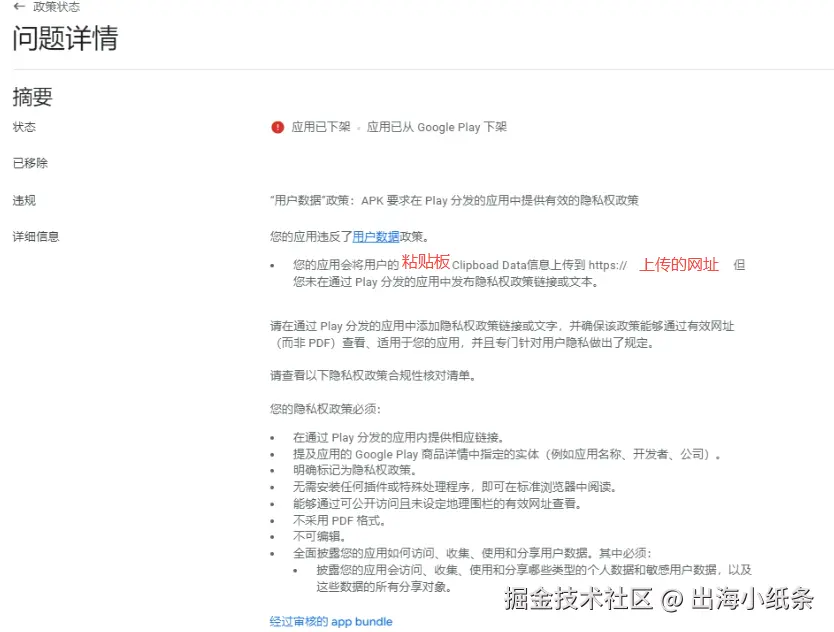
Task: Click the 明确标记为隐私权政策 bullet
Action: click(x=355, y=470)
